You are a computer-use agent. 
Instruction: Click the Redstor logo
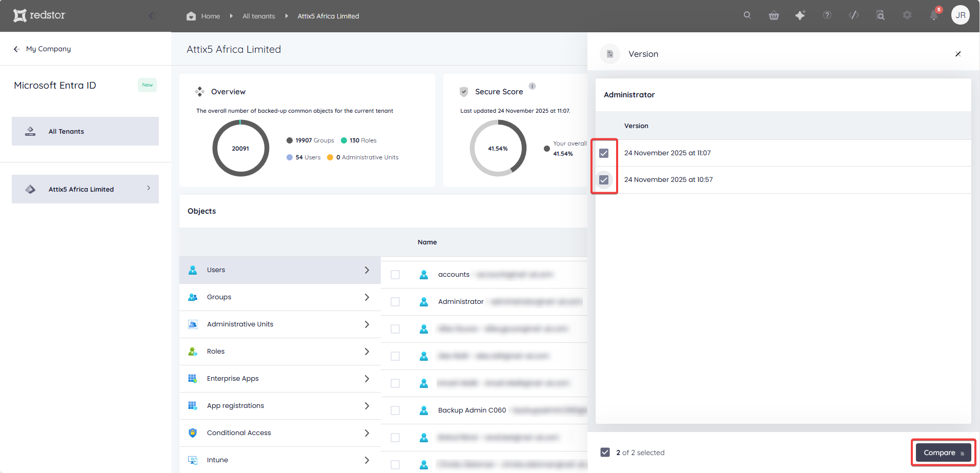[39, 15]
